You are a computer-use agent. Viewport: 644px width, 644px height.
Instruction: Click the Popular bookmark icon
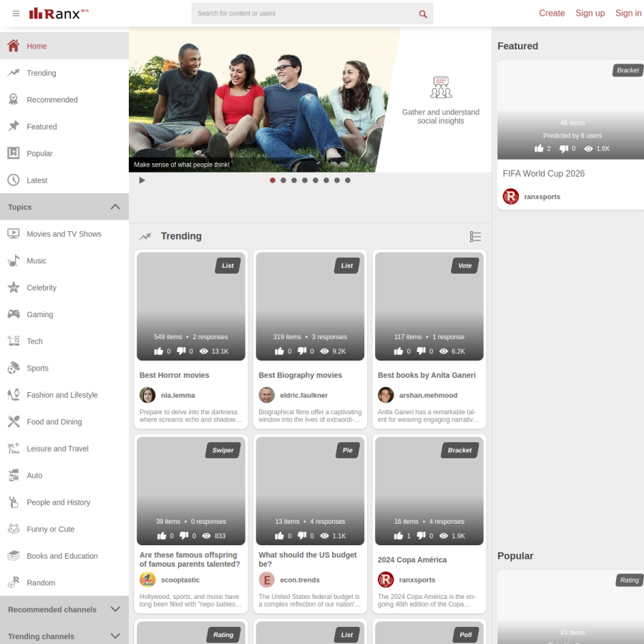pyautogui.click(x=14, y=153)
